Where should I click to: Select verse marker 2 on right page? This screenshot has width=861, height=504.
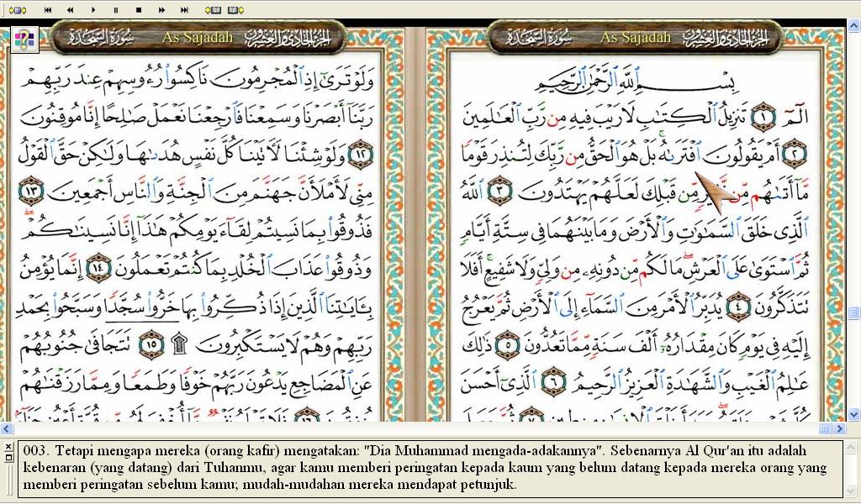click(794, 154)
